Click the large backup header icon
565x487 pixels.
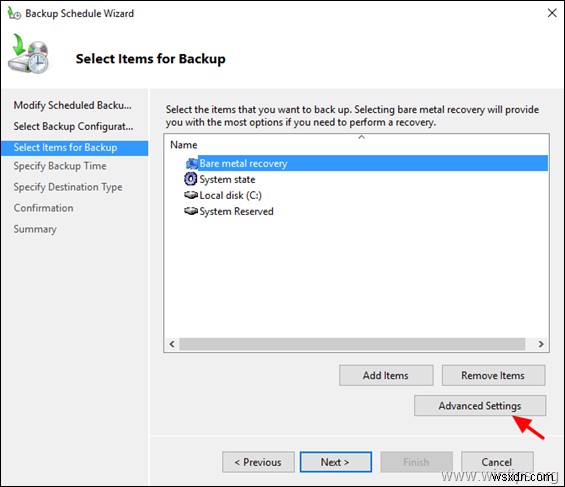(x=29, y=54)
